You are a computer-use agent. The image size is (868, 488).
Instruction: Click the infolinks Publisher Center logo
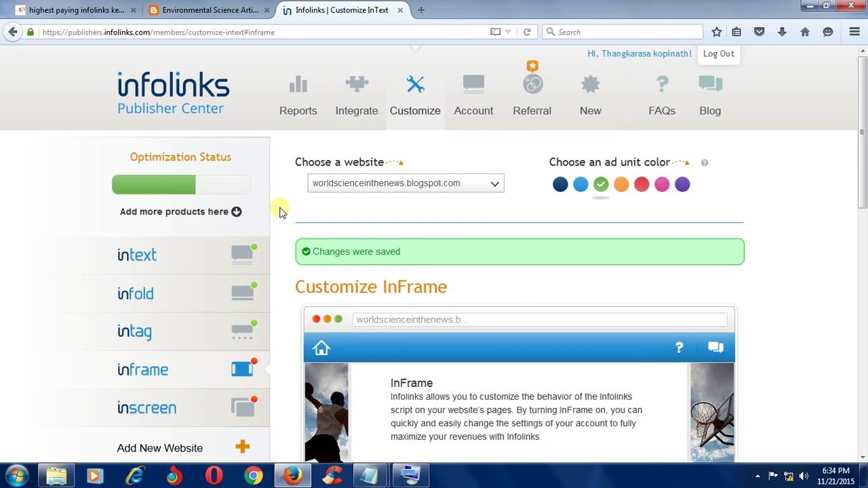174,93
